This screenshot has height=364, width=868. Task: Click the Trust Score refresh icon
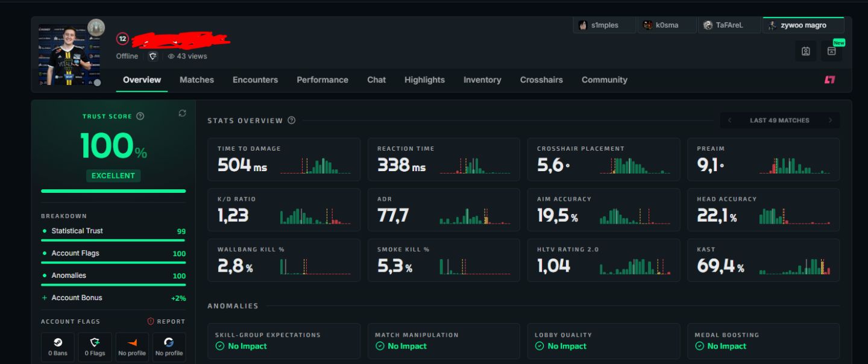point(182,113)
